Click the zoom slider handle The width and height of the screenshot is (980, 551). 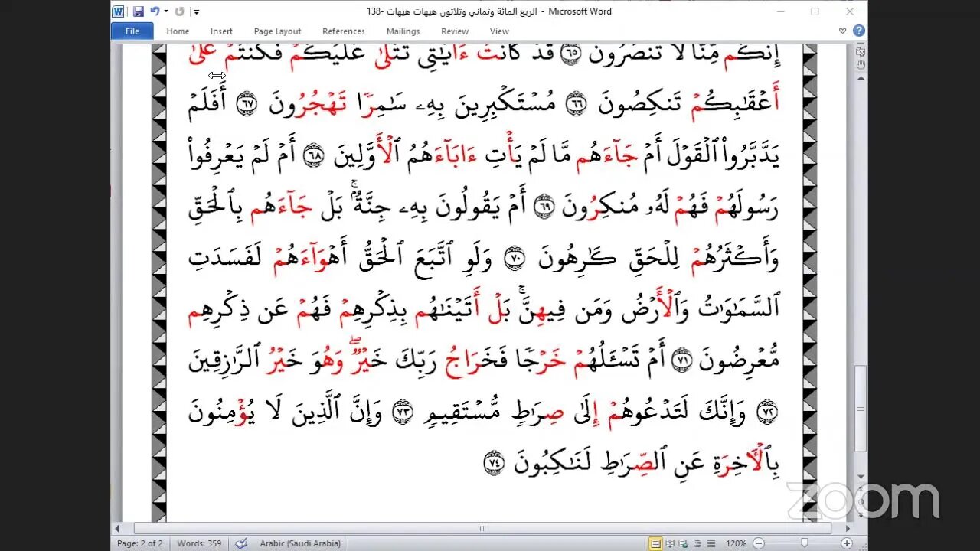pos(804,543)
